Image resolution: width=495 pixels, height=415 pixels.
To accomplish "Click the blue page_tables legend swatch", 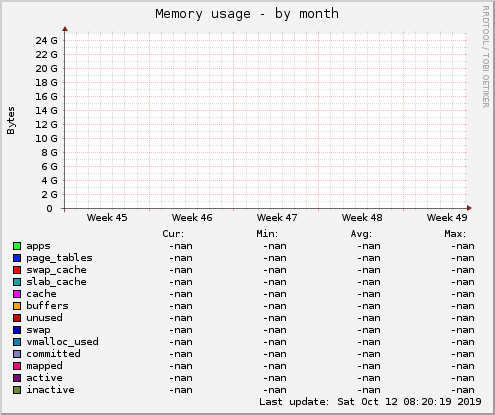I will [x=17, y=258].
